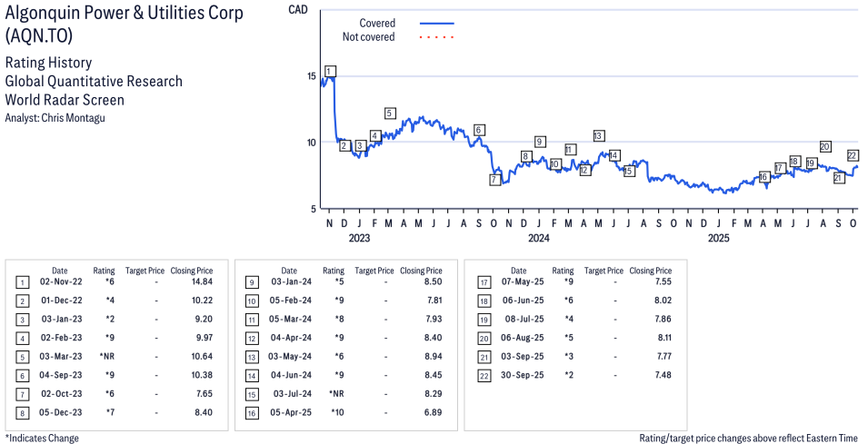The height and width of the screenshot is (444, 868).
Task: Click the 2024 year label on the axis
Action: 539,239
